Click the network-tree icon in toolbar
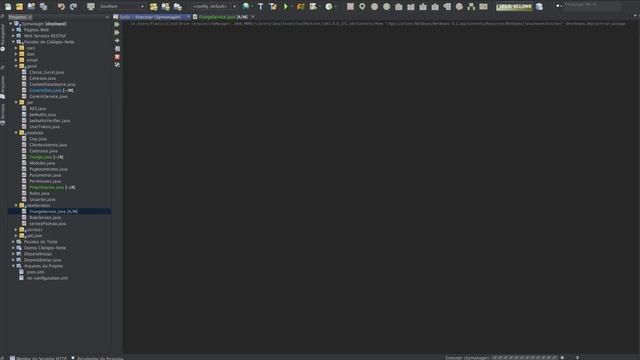640x360 pixels. pyautogui.click(x=471, y=7)
